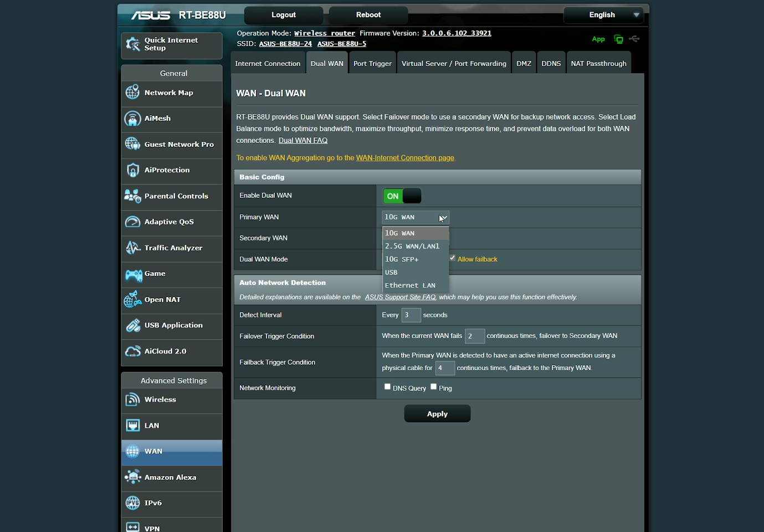Open the DDNS tab
This screenshot has width=764, height=532.
click(x=551, y=63)
